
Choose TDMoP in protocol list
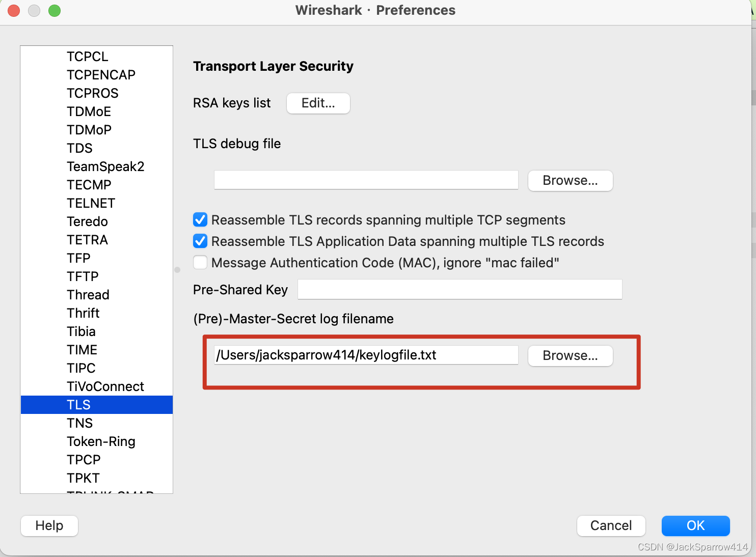[97, 130]
